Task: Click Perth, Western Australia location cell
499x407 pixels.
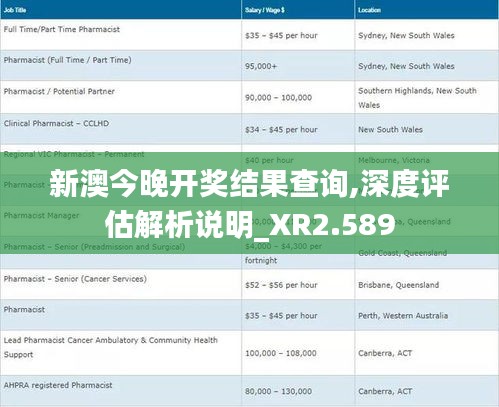Action: coord(403,316)
